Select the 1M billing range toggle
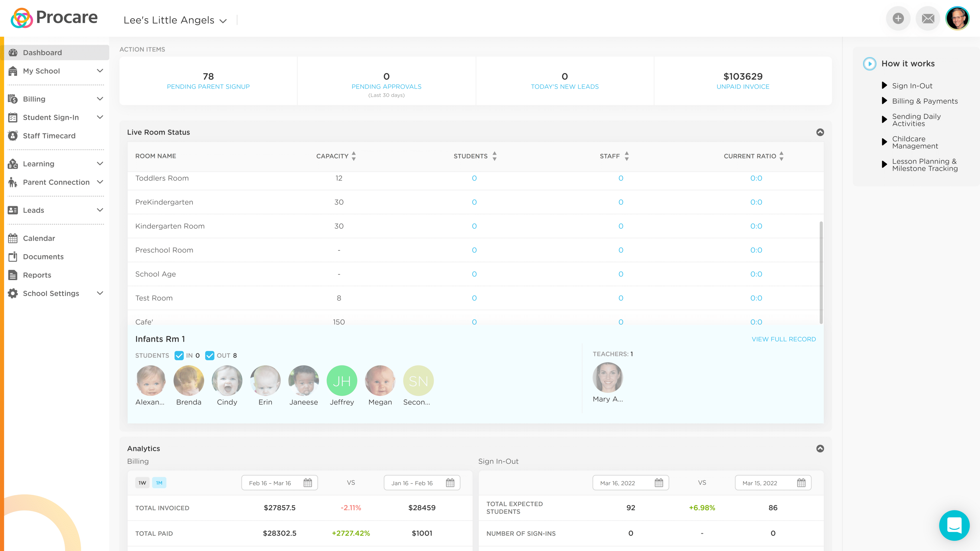 (159, 483)
